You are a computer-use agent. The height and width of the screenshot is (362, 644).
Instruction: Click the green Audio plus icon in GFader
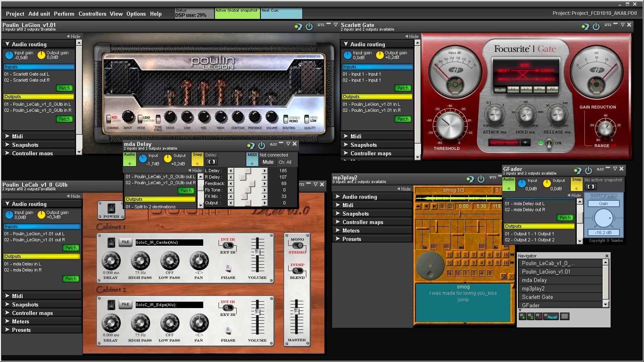point(509,188)
